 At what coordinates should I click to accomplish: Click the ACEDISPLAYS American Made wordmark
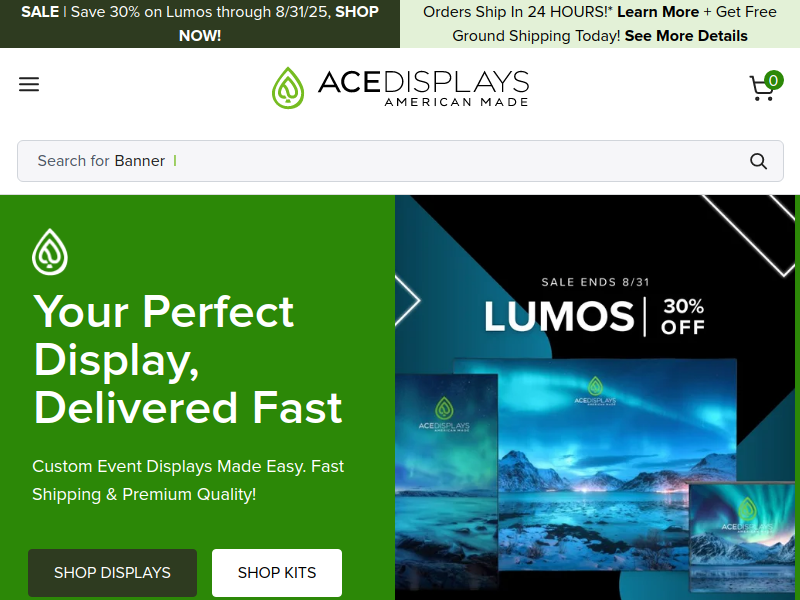(423, 88)
